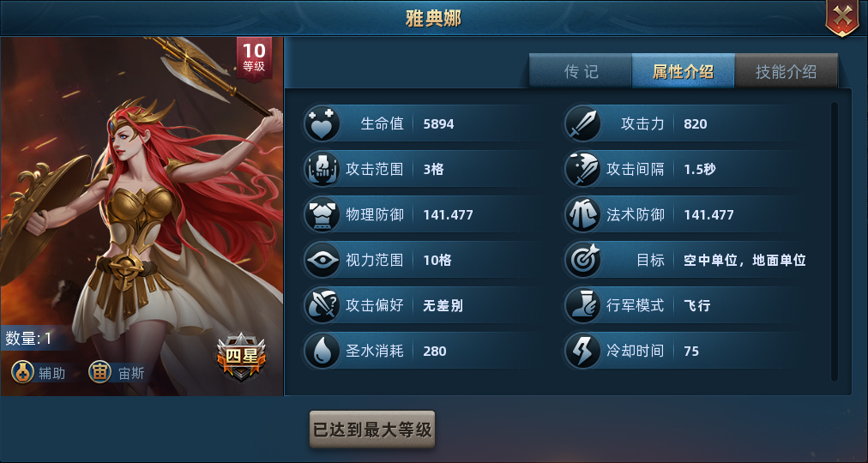The width and height of the screenshot is (868, 463).
Task: Click the 已达到最大等级 button
Action: [372, 430]
